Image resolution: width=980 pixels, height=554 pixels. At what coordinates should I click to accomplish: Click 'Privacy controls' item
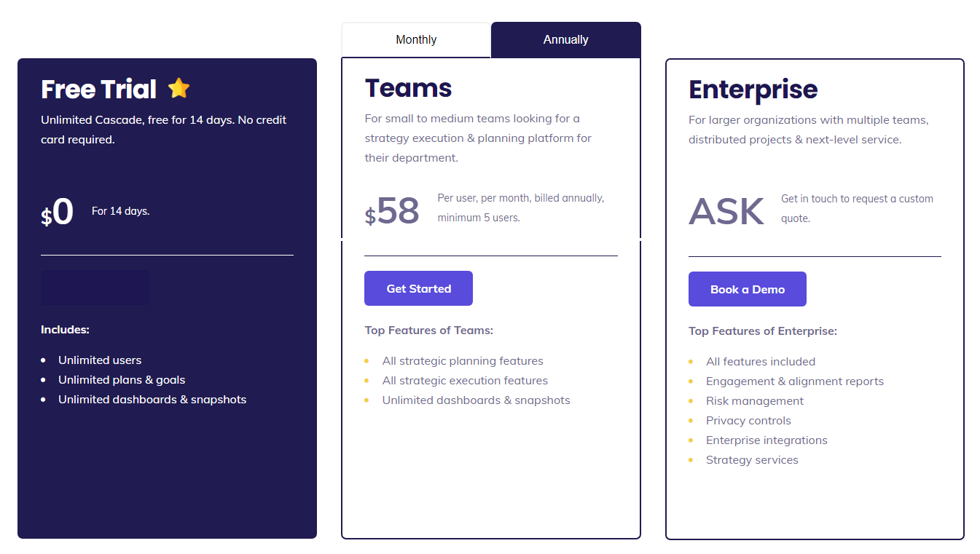(x=748, y=421)
